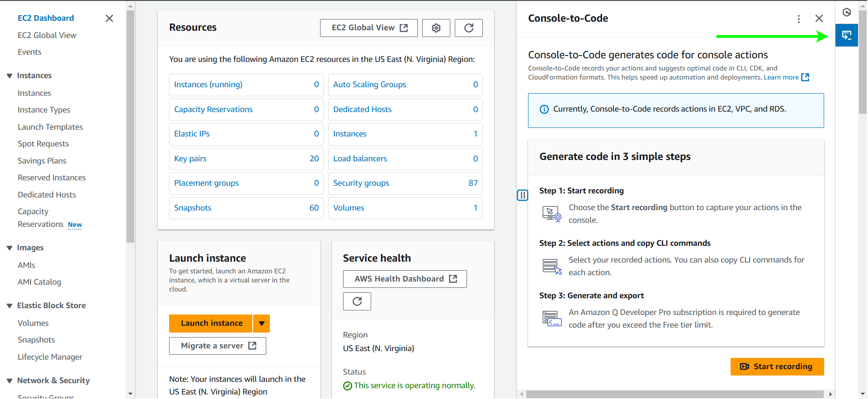Open EC2 Global View button
The height and width of the screenshot is (399, 868).
pos(368,28)
